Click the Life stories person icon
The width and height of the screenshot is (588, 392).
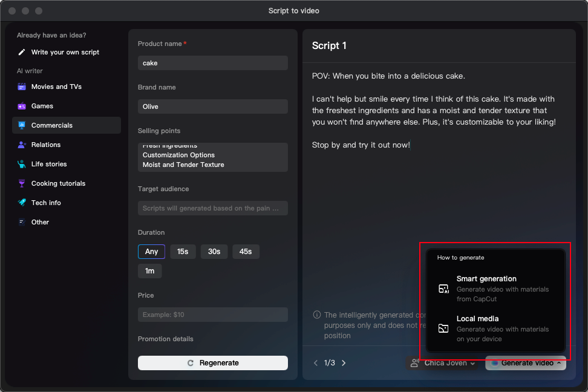pos(22,164)
